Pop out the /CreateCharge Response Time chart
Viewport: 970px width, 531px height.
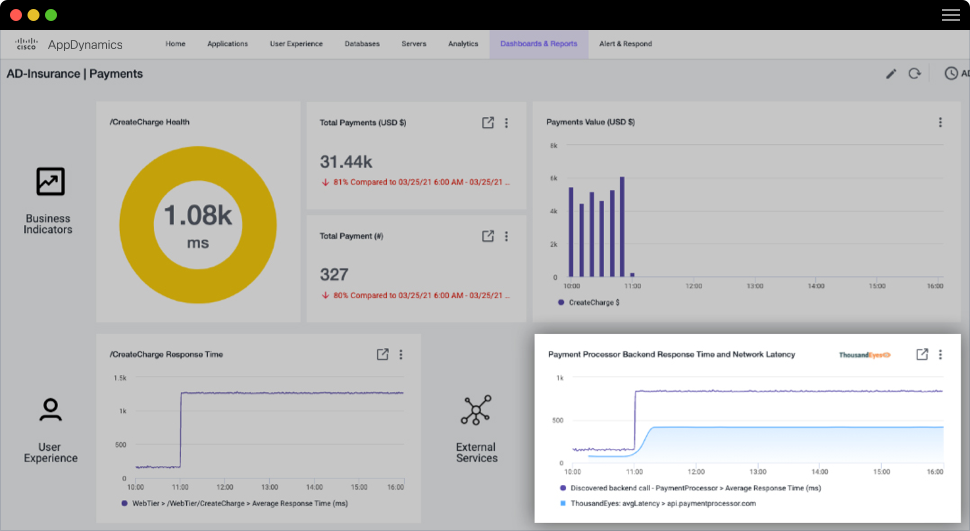[x=382, y=354]
